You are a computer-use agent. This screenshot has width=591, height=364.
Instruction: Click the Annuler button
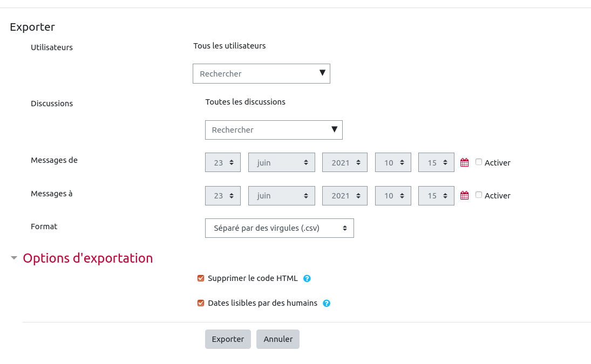(x=277, y=339)
